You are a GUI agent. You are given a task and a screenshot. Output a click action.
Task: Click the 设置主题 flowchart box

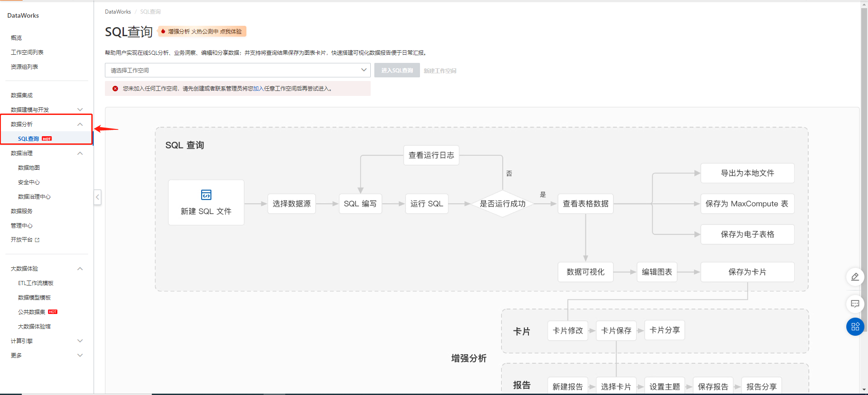point(665,386)
